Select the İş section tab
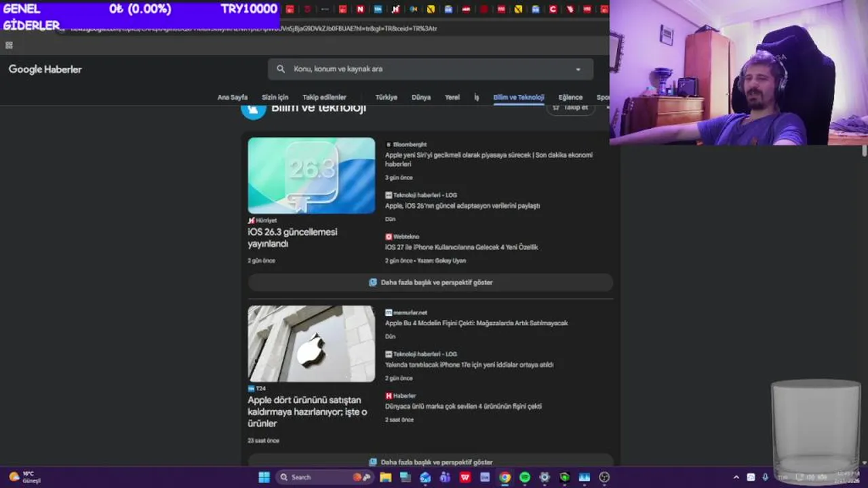The width and height of the screenshot is (868, 488). point(476,97)
